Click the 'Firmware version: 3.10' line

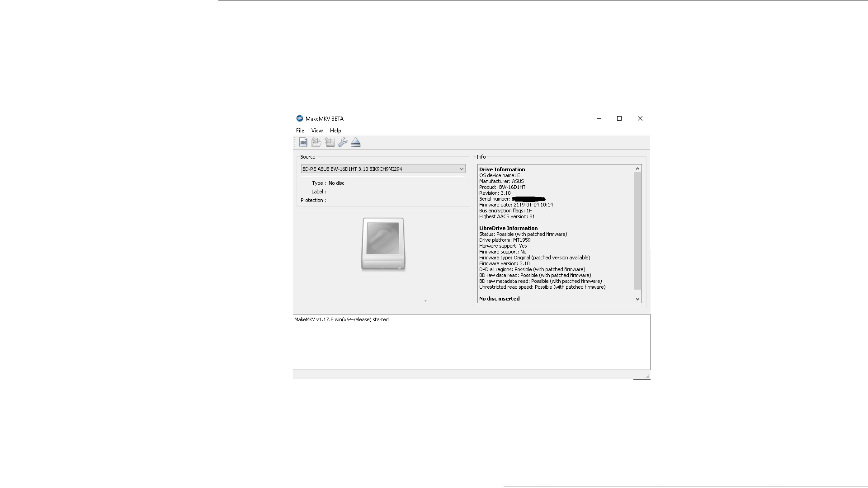tap(504, 263)
